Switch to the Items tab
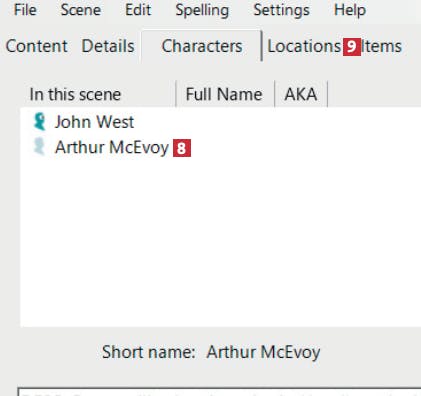The height and width of the screenshot is (396, 421). pyautogui.click(x=382, y=46)
